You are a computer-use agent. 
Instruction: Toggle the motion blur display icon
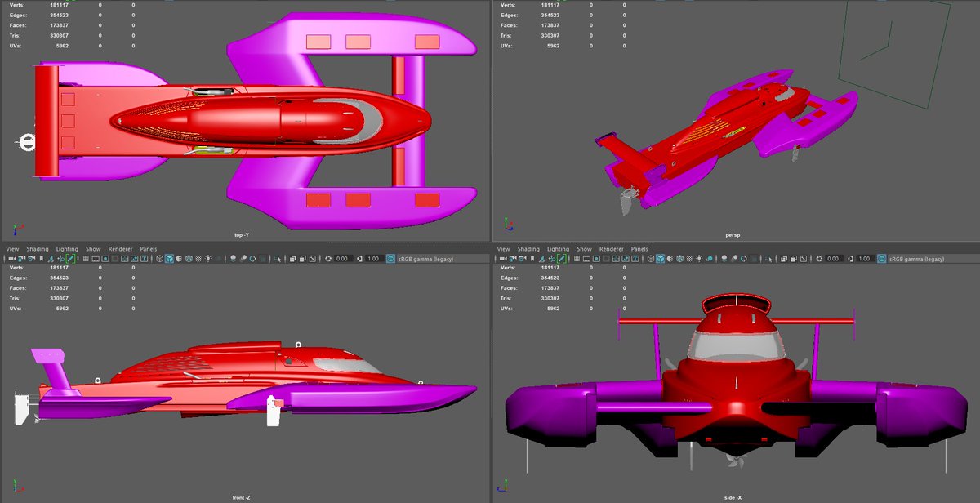pos(252,258)
